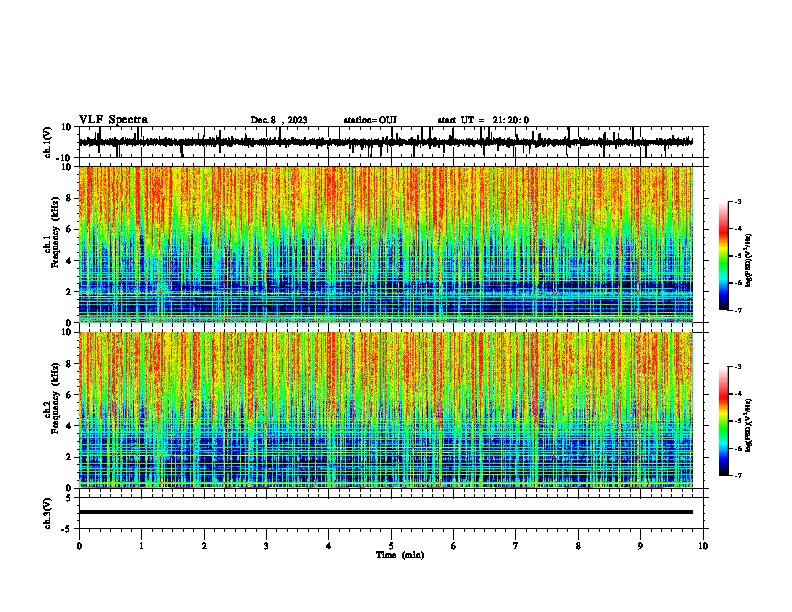This screenshot has width=792, height=612.
Task: Click the "ch.1(V)" waveform axis label
Action: tap(48, 142)
